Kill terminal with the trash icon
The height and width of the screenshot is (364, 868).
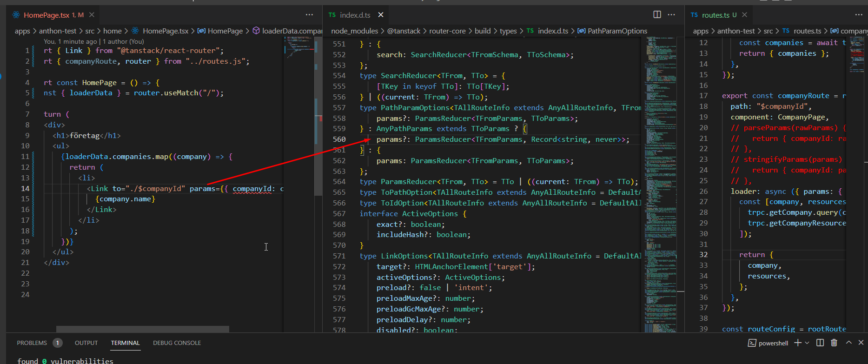(834, 343)
